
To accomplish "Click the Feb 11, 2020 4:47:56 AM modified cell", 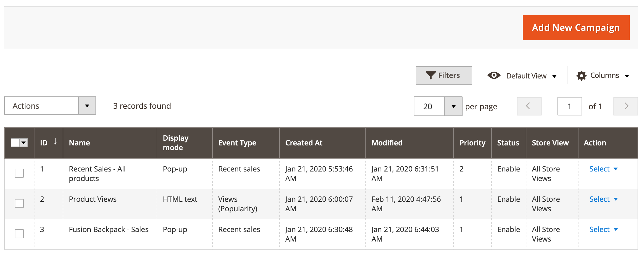I will coord(406,204).
